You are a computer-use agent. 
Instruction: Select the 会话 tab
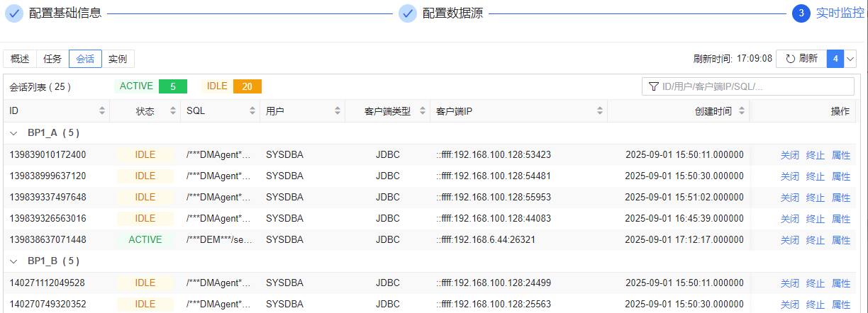(x=85, y=59)
